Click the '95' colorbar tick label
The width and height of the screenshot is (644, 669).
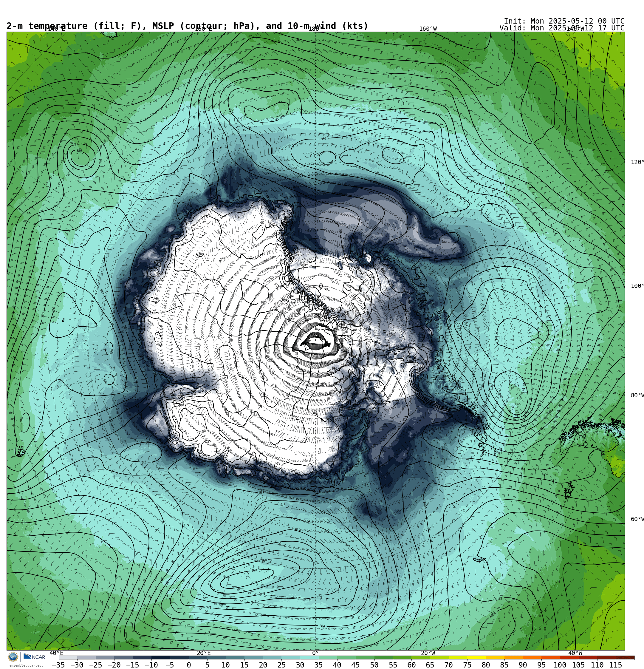[542, 665]
